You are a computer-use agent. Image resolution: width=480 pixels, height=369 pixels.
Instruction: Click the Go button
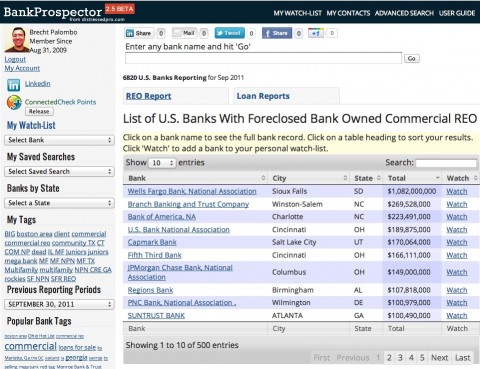(412, 58)
